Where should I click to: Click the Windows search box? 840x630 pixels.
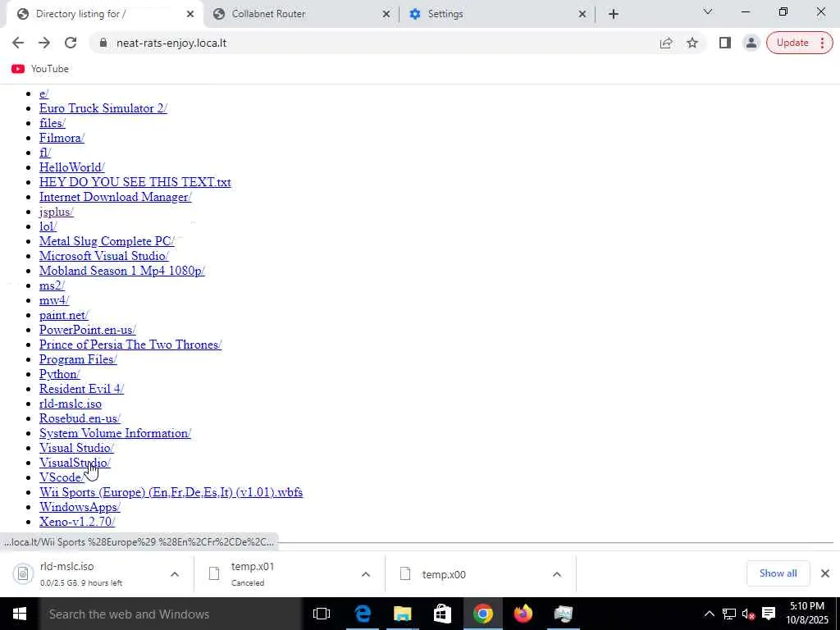[x=170, y=614]
